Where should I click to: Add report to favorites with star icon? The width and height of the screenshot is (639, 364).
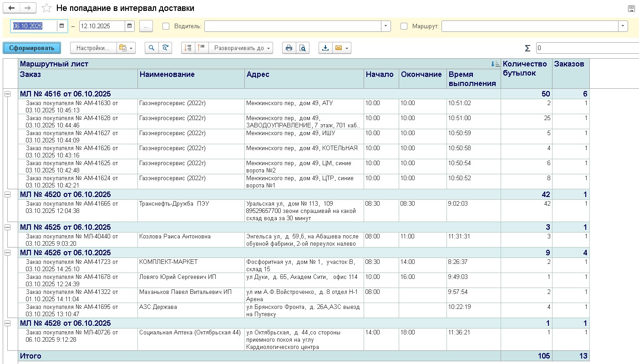[x=46, y=8]
